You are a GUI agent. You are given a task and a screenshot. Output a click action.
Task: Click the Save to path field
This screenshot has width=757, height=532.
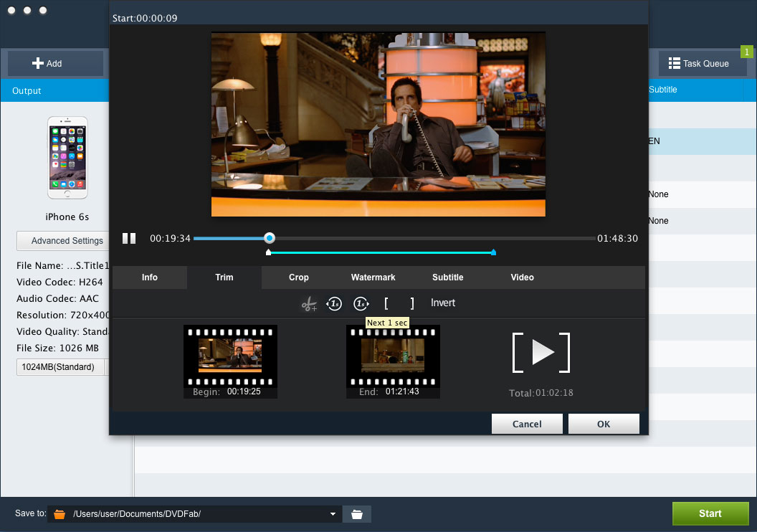pyautogui.click(x=195, y=514)
